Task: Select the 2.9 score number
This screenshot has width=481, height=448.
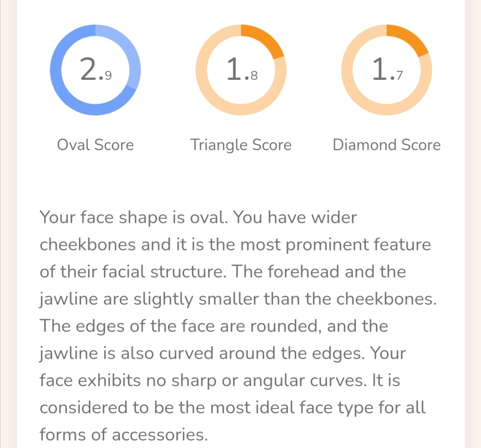Action: [x=96, y=70]
